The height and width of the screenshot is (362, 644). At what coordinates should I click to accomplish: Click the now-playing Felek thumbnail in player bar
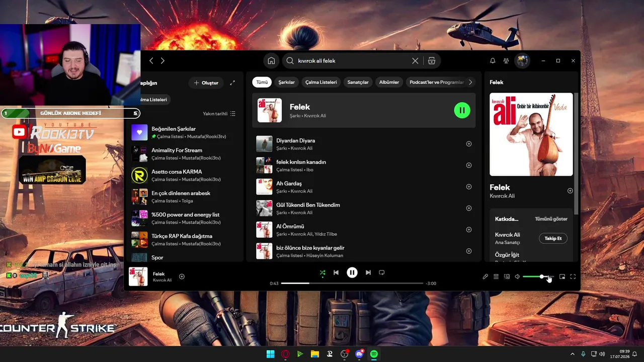tap(138, 277)
